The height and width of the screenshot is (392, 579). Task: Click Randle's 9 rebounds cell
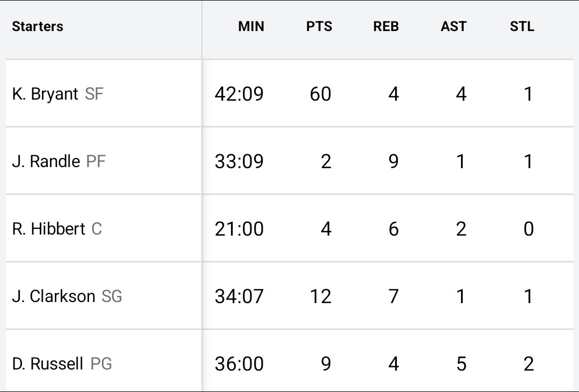(x=394, y=161)
